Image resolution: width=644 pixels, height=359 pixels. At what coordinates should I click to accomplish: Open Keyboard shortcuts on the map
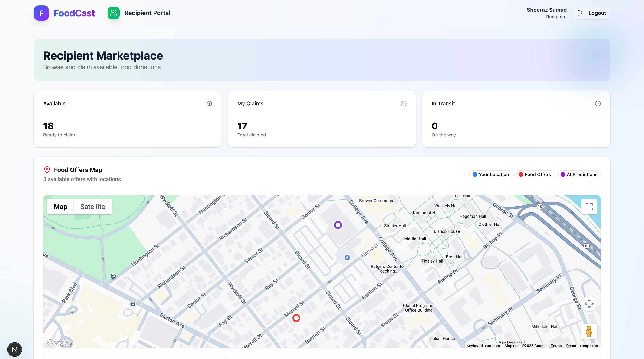pyautogui.click(x=483, y=346)
